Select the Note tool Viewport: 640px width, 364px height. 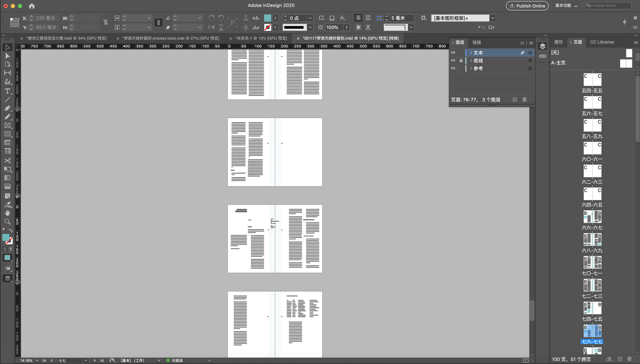[x=7, y=196]
